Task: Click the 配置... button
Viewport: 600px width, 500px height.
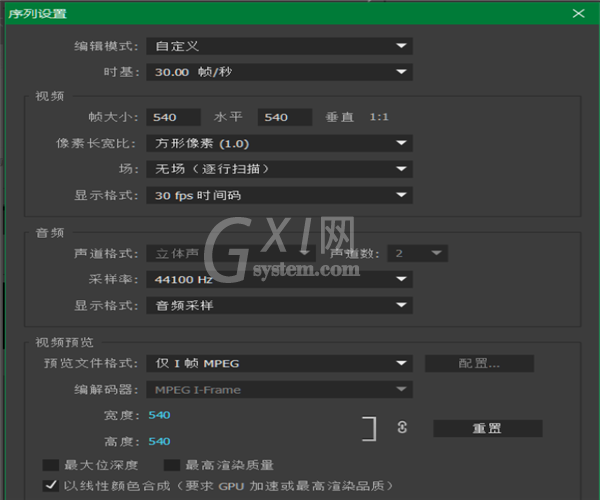Action: point(479,363)
